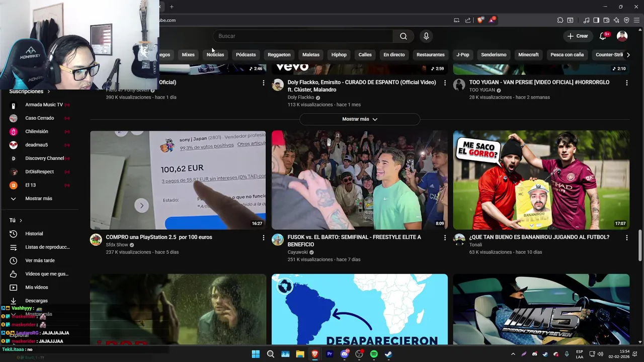Open the Brave playlist music note icon

pyautogui.click(x=586, y=20)
